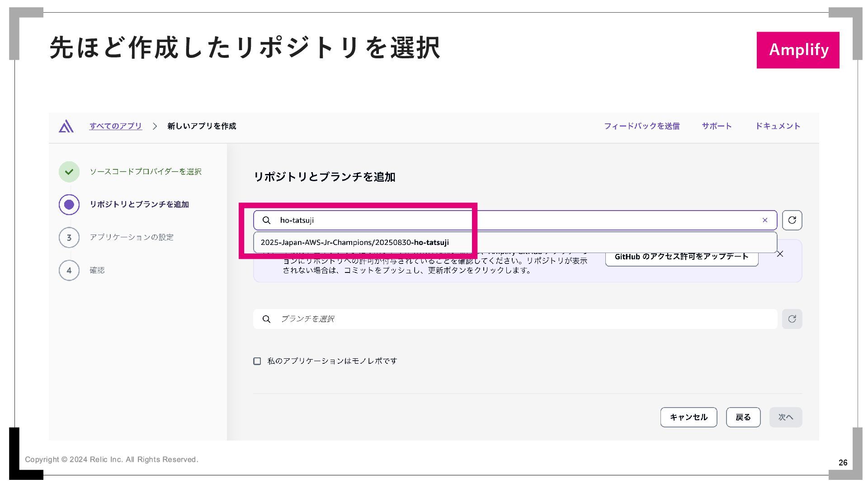868x488 pixels.
Task: Go to ソースコードプロバイダーを選択 step
Action: coord(146,172)
